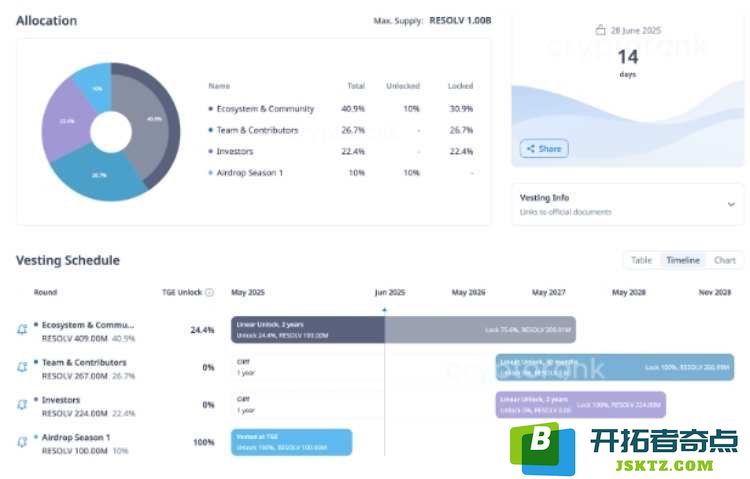Click 'RESOLV 224.00M' in vesting schedule
Screen dimensions: 750x479
74,413
